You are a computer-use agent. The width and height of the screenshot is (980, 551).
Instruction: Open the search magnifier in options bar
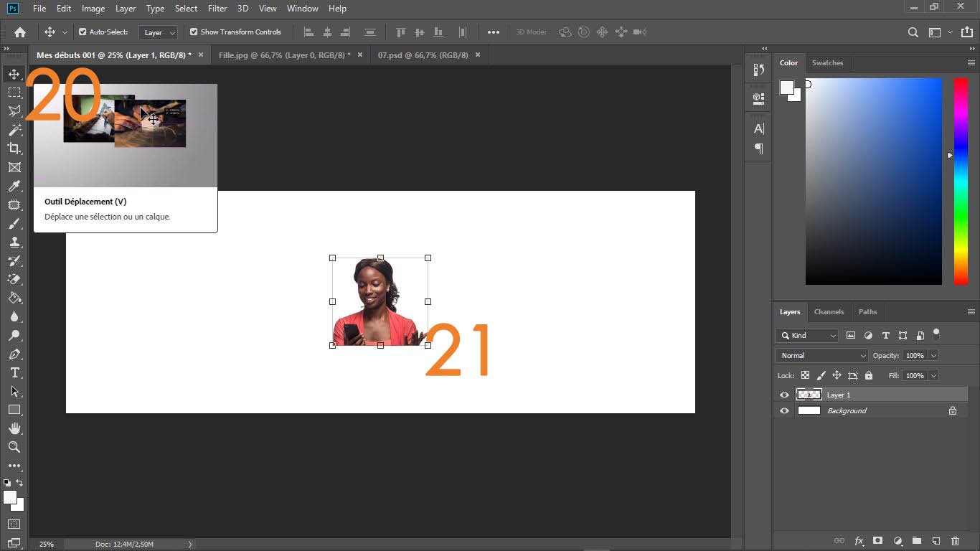point(913,32)
